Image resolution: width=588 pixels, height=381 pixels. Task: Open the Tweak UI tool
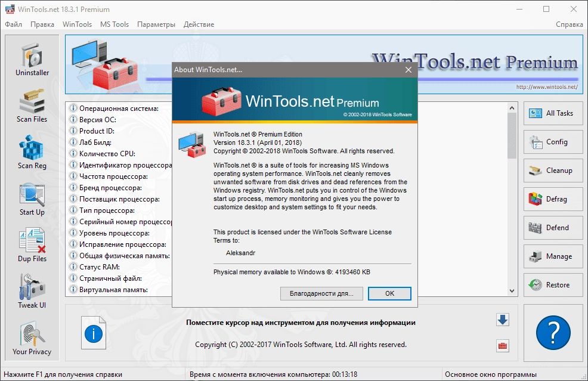coord(32,292)
